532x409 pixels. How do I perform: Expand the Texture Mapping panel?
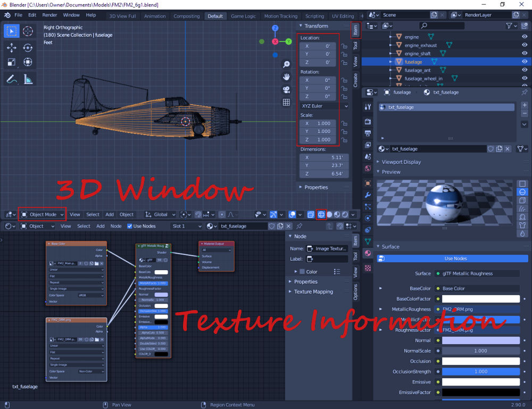(x=313, y=291)
